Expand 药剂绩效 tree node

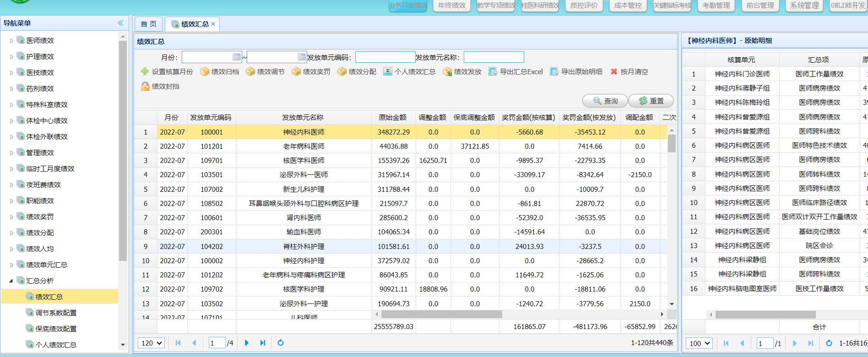[11, 89]
